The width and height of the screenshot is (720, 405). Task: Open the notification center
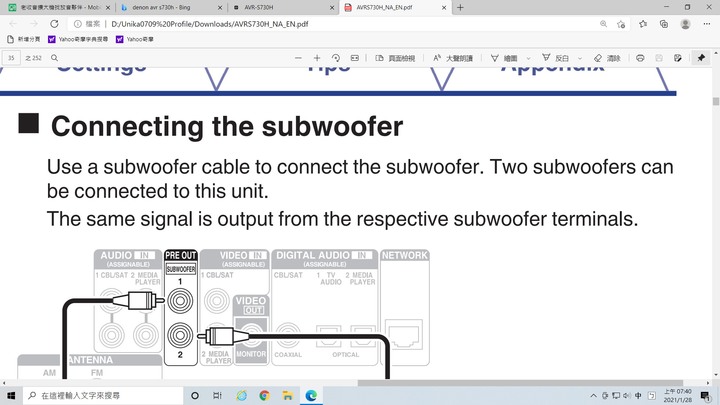(705, 395)
